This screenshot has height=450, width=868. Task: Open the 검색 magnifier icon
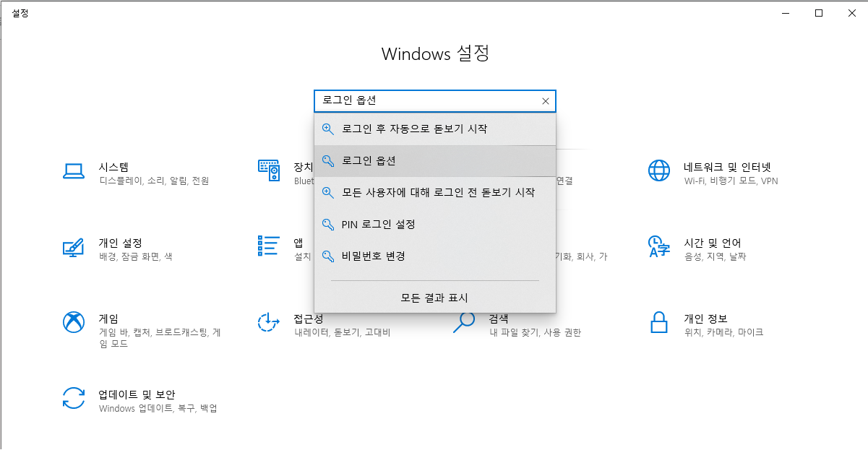(463, 322)
